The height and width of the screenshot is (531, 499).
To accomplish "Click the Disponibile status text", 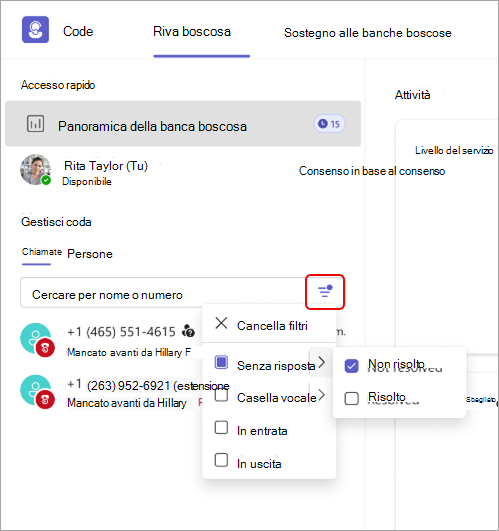I will click(x=87, y=182).
